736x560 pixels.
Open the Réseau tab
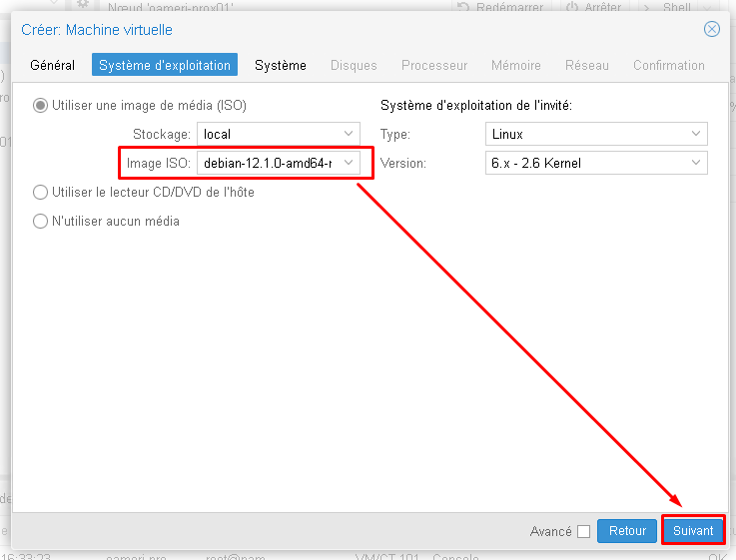tap(587, 65)
